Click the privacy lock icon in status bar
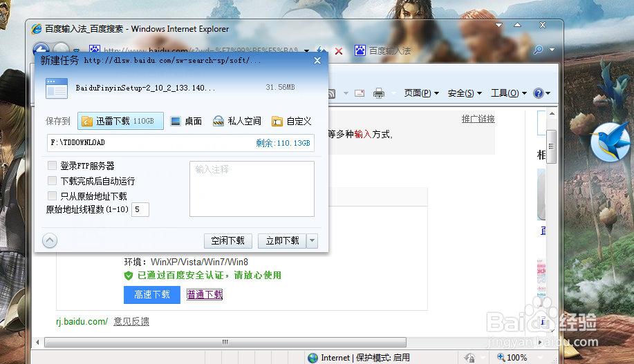 (469, 358)
